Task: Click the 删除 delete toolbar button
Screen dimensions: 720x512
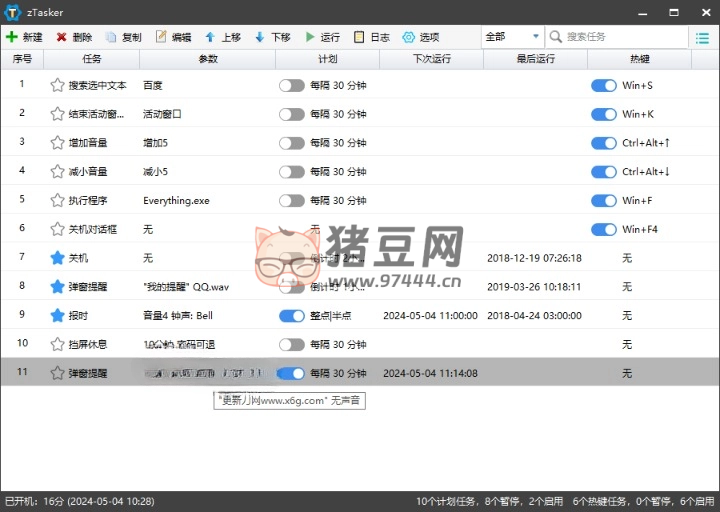Action: [x=74, y=37]
